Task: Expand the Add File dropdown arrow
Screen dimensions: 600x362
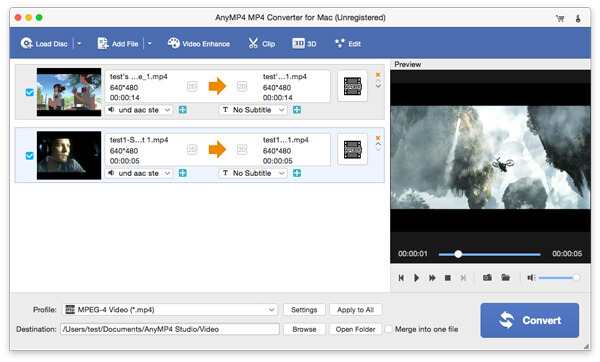Action: (150, 44)
